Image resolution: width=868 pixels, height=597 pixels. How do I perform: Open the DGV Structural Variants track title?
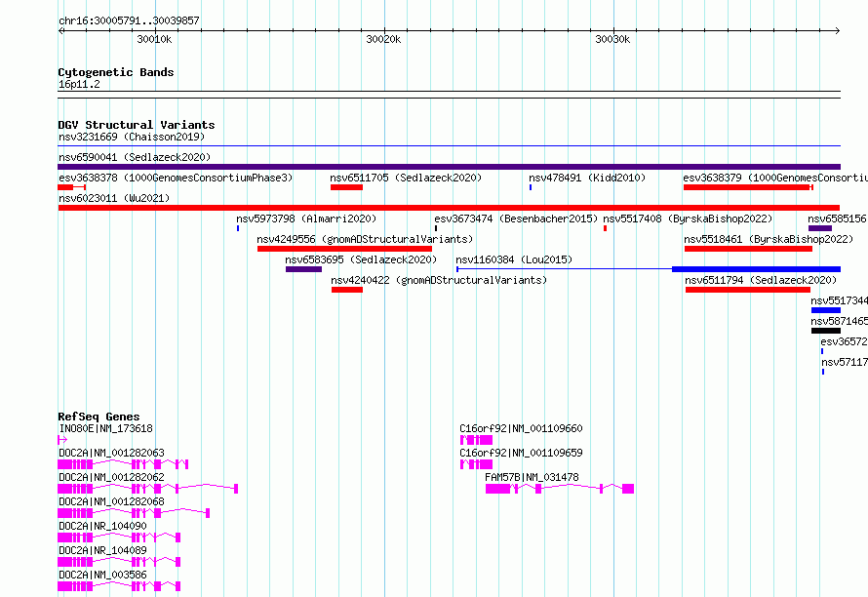(x=137, y=125)
